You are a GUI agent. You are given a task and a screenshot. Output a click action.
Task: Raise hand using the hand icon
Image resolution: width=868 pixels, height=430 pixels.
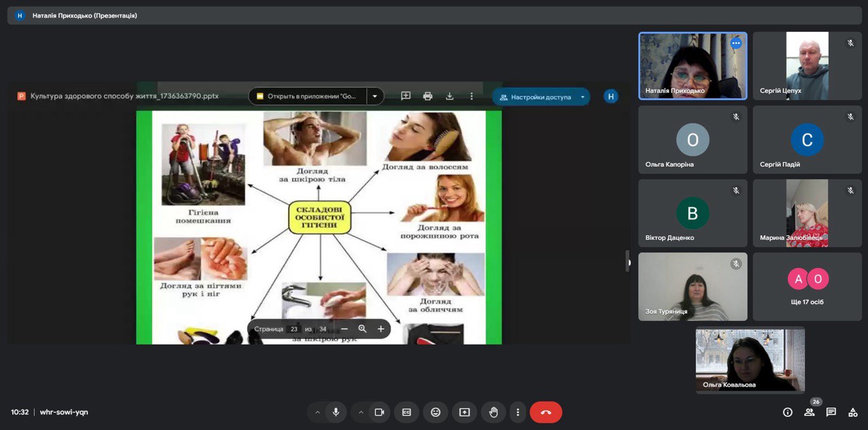click(x=494, y=412)
